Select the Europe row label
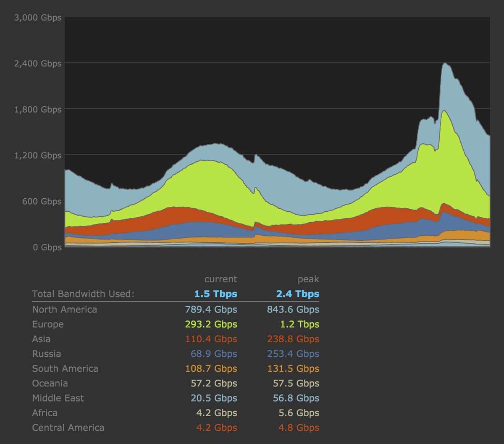Screen dimensions: 504x444 click(x=48, y=324)
